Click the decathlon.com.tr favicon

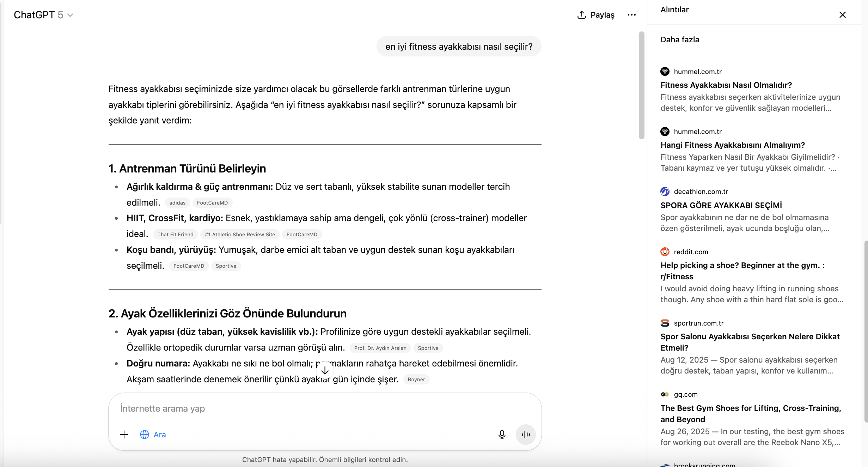(x=665, y=192)
